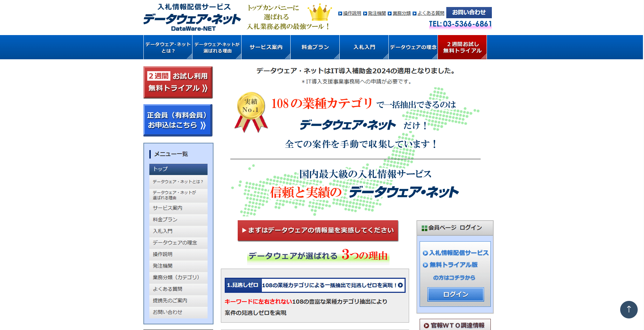Click the red まずはデータウェアの情報量 button

(x=318, y=230)
